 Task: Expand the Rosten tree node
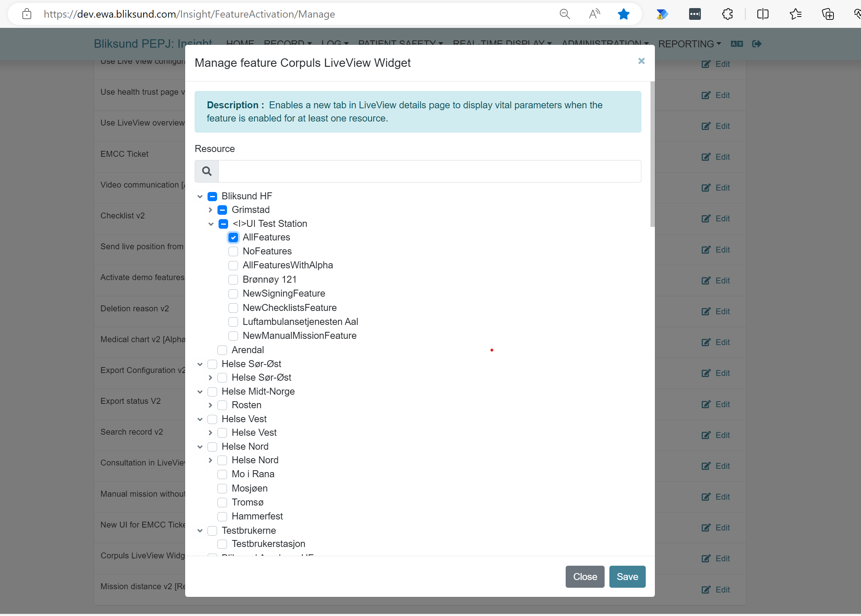point(210,405)
